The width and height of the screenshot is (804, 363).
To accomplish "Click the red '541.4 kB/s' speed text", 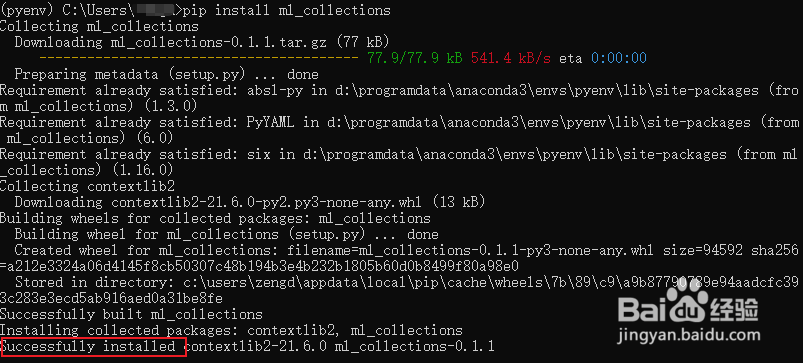I will coord(511,58).
